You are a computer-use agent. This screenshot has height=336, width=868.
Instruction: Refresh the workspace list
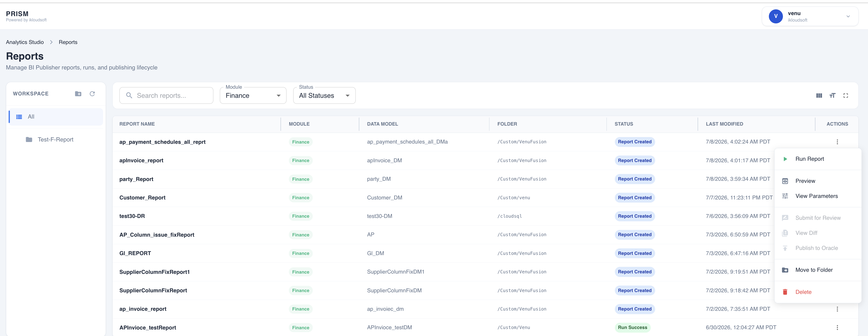click(92, 94)
